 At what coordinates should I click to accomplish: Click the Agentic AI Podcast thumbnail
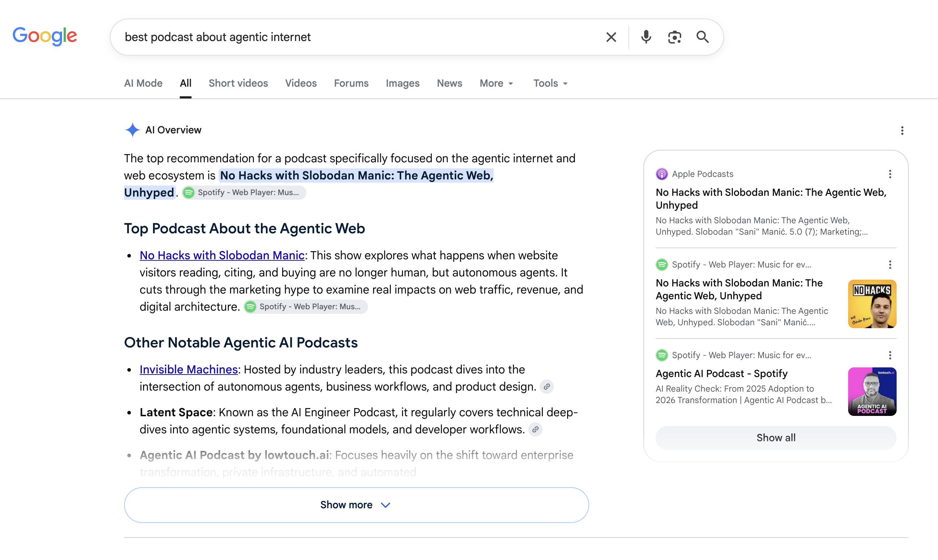pyautogui.click(x=872, y=391)
